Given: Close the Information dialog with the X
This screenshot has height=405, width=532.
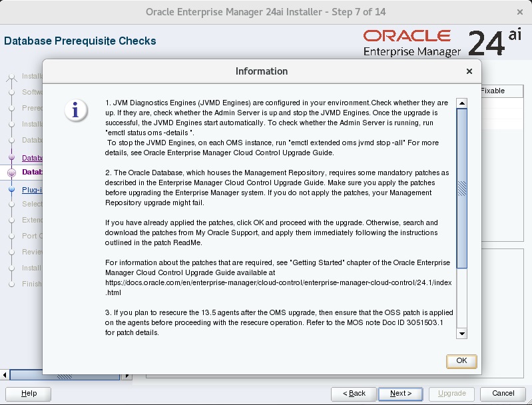Looking at the screenshot, I should tap(469, 71).
